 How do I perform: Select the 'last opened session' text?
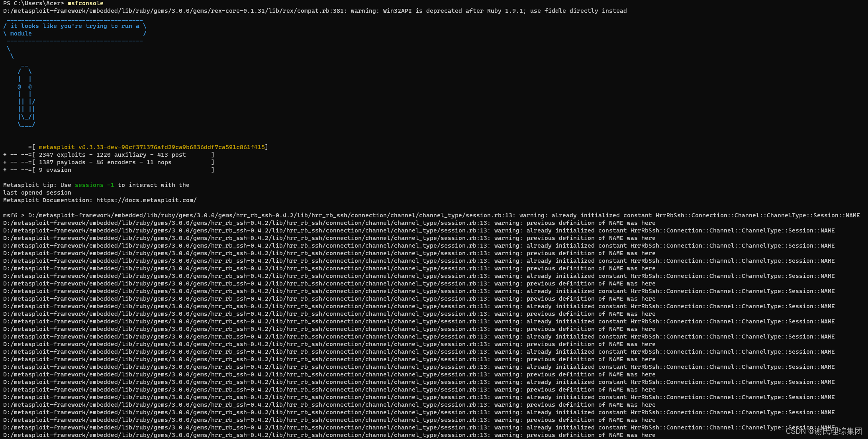(37, 192)
